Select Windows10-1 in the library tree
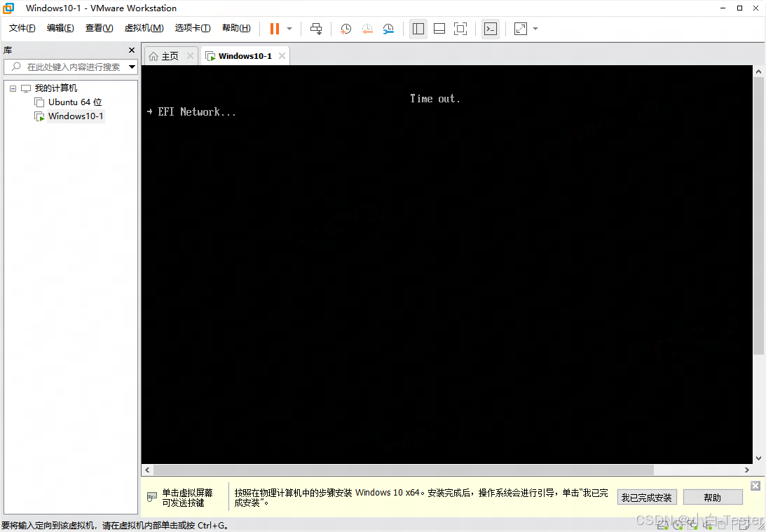The width and height of the screenshot is (766, 532). pos(76,117)
